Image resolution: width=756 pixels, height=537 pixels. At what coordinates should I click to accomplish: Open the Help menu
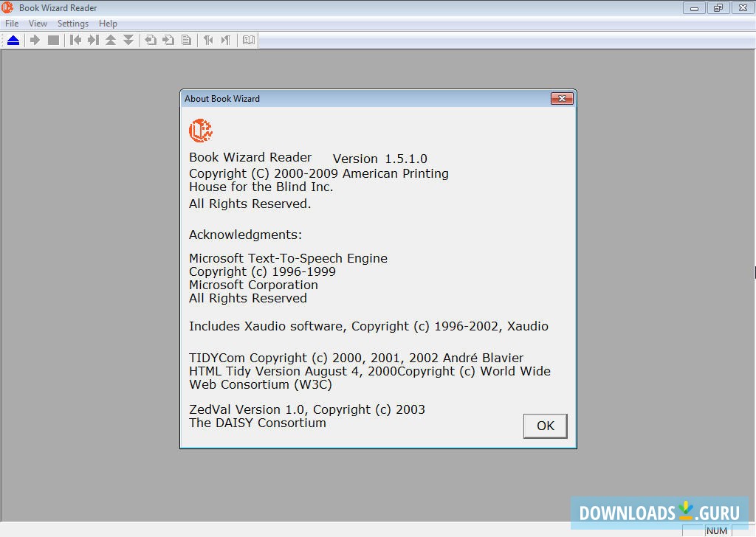pyautogui.click(x=108, y=24)
